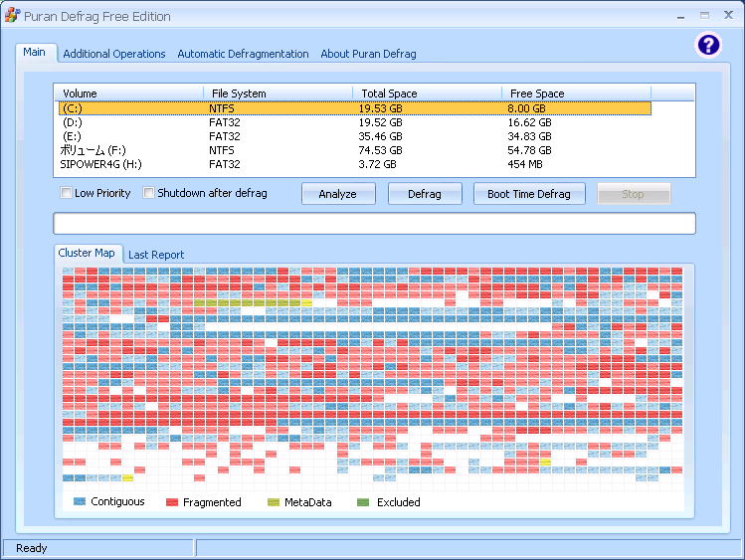Tick the Shutdown after defrag checkbox
Image resolution: width=745 pixels, height=560 pixels.
point(149,193)
